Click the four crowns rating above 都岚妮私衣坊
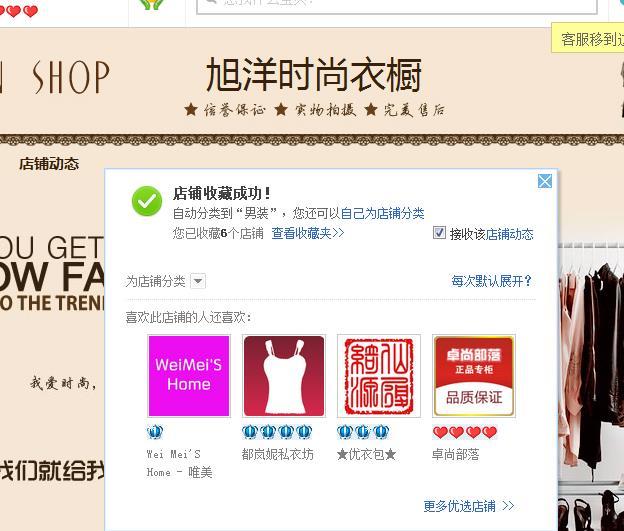 (277, 432)
